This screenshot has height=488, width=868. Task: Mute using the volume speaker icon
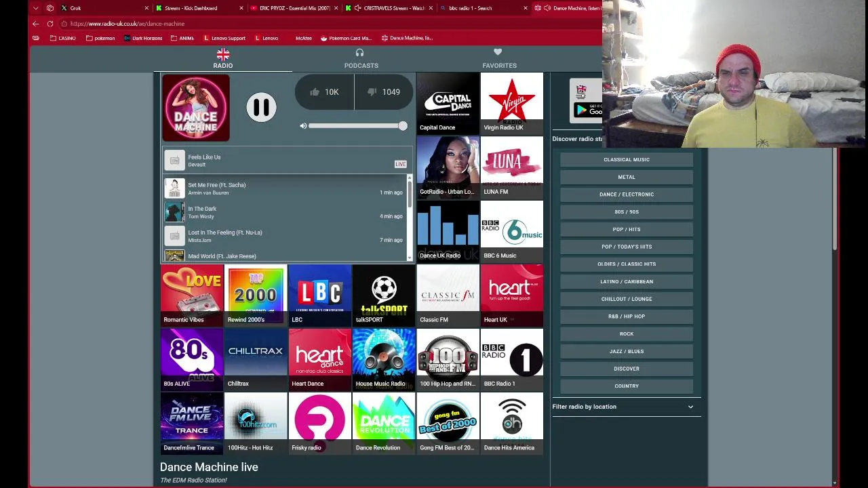pyautogui.click(x=303, y=126)
